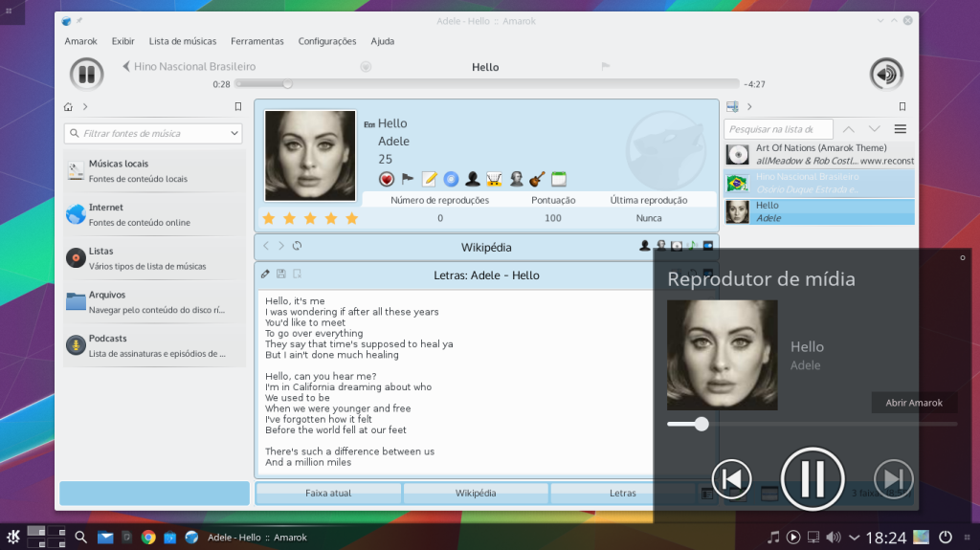
Task: Click the Pesquisar na lista playlist search field
Action: click(778, 129)
